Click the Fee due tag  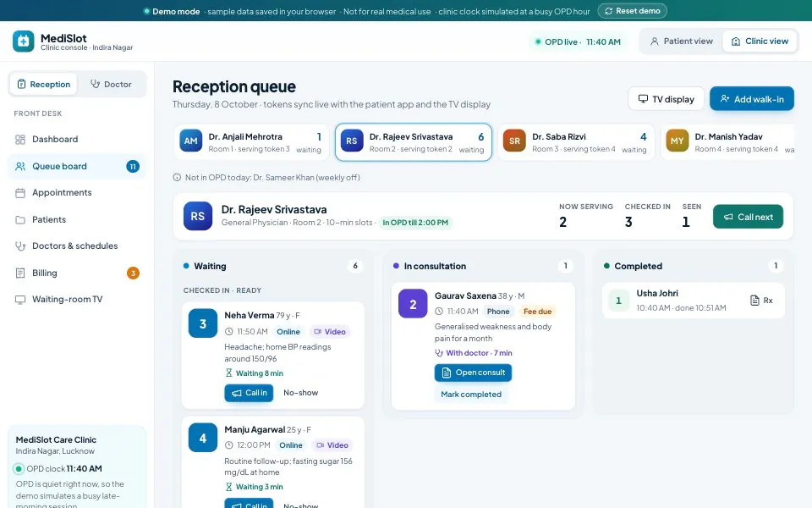[x=538, y=312]
